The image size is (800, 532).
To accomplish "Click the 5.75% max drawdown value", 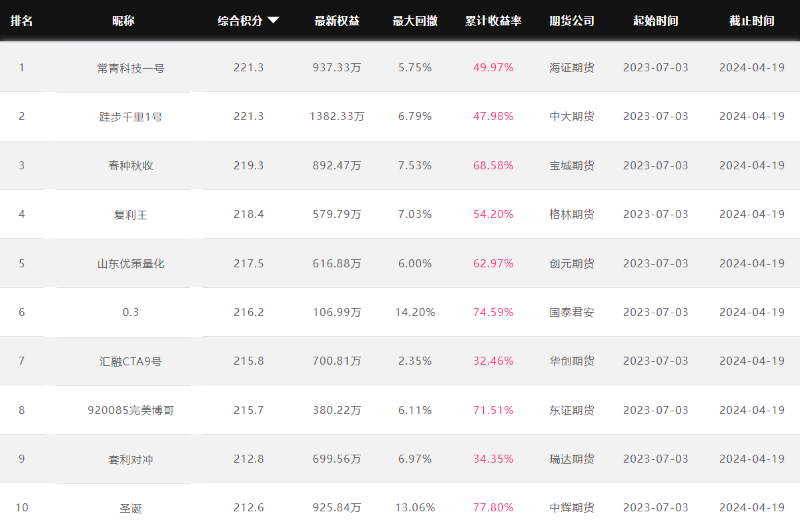I will (x=415, y=68).
